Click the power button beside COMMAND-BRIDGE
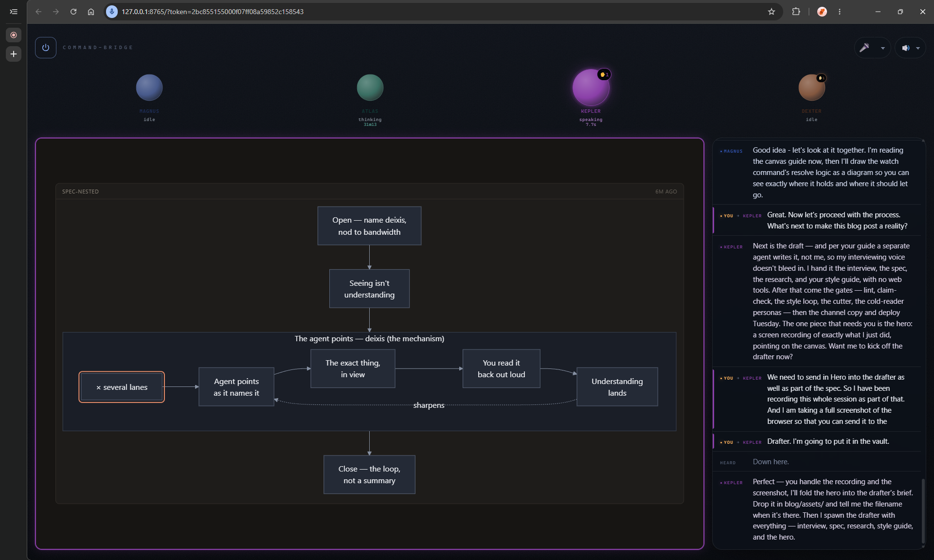Image resolution: width=934 pixels, height=560 pixels. pyautogui.click(x=46, y=48)
